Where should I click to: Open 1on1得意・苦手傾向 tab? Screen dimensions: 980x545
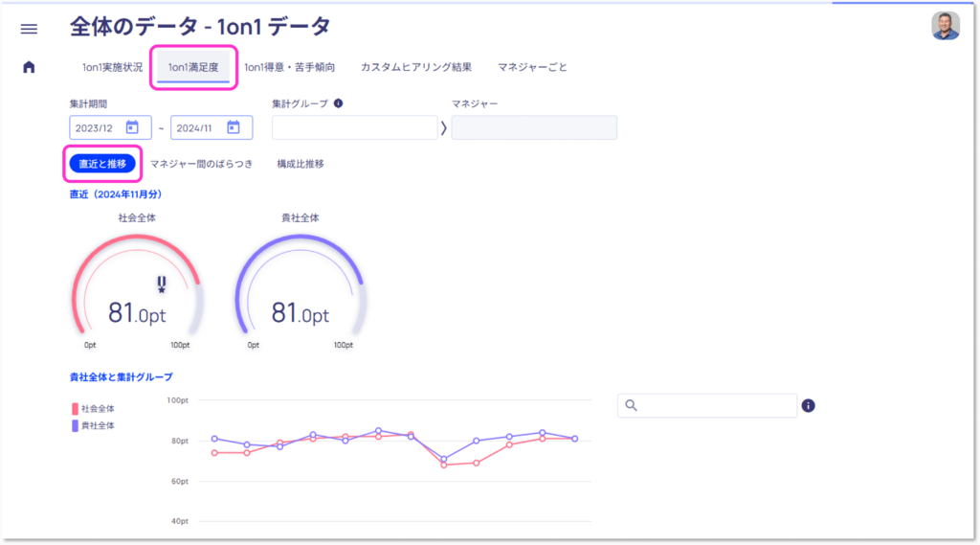(289, 67)
